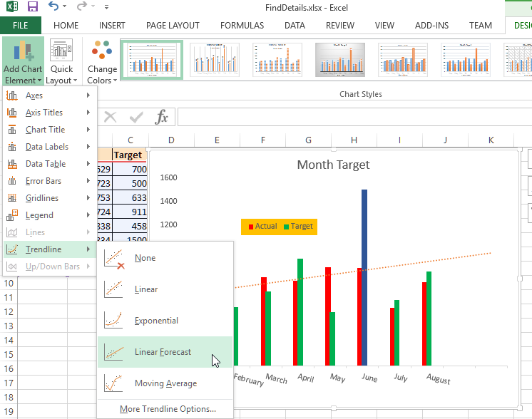Click the red May actual bar
This screenshot has height=419, width=532.
(x=328, y=316)
